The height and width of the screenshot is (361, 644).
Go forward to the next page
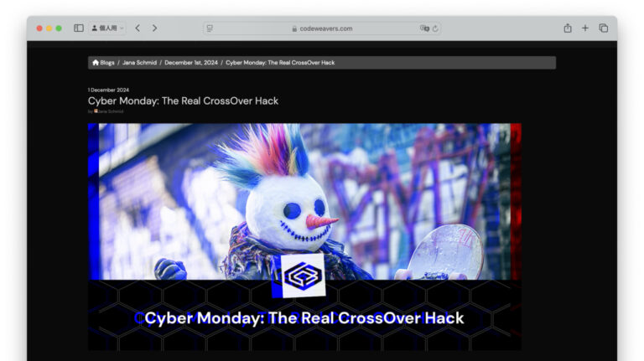click(154, 28)
